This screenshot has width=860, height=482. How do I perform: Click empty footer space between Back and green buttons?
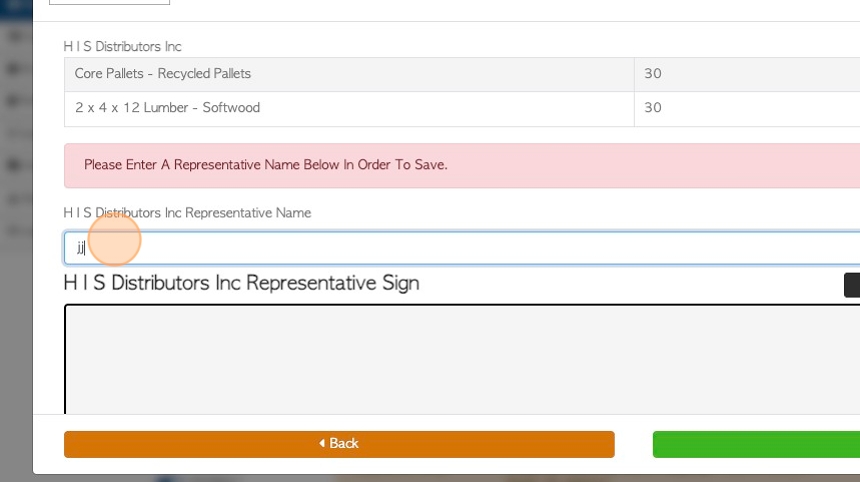point(633,444)
